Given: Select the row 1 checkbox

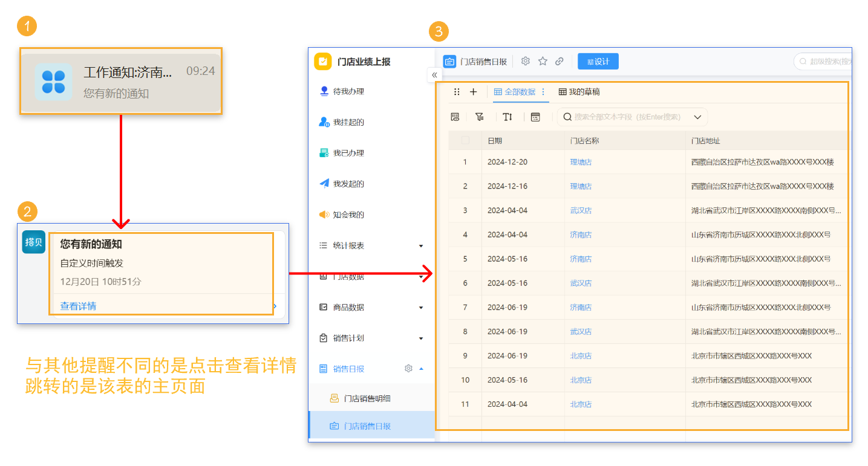Looking at the screenshot, I should [x=465, y=162].
